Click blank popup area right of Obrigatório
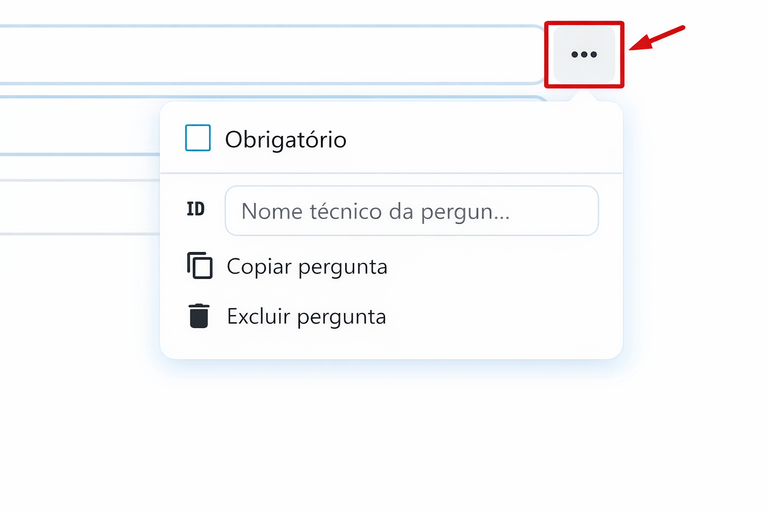768x512 pixels. tap(480, 140)
